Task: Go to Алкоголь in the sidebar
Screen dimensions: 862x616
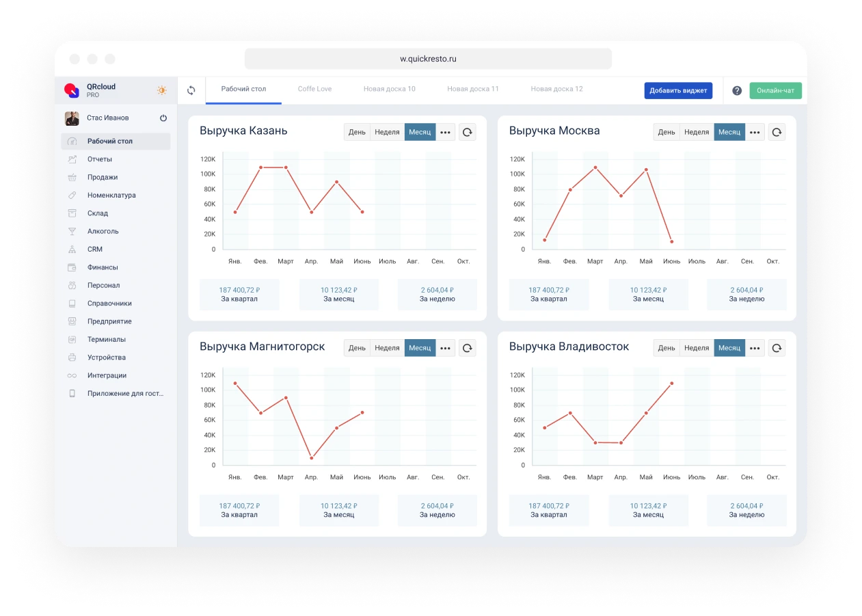Action: tap(103, 231)
